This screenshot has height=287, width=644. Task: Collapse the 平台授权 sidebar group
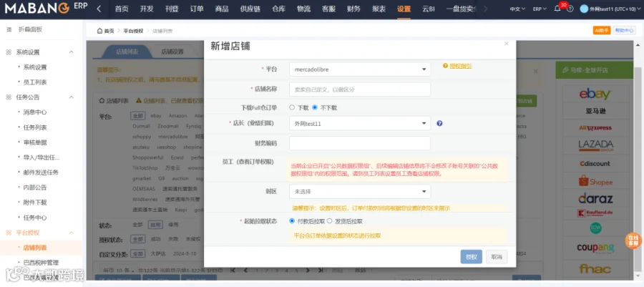[71, 233]
